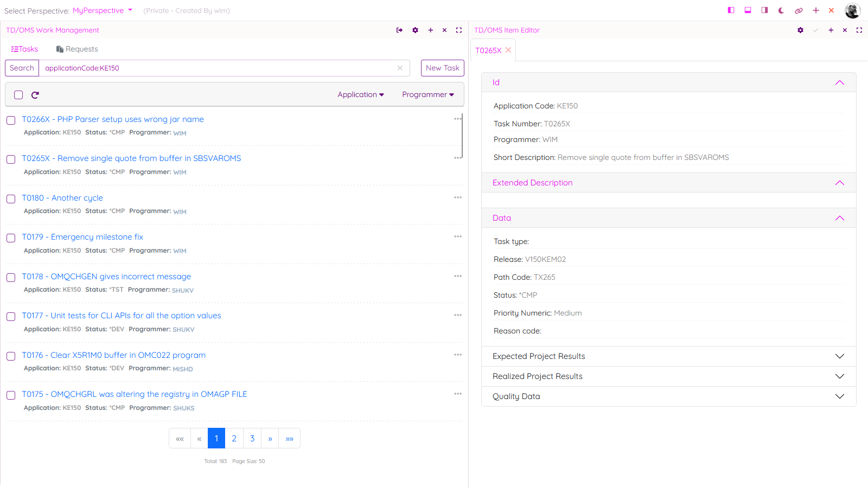Check the checkbox for task T0178
The width and height of the screenshot is (868, 488).
click(10, 278)
